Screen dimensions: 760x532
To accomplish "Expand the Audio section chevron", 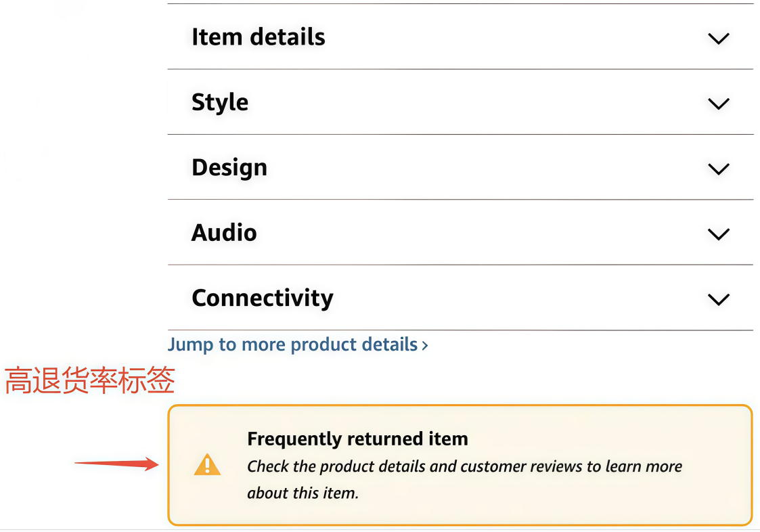I will [718, 234].
